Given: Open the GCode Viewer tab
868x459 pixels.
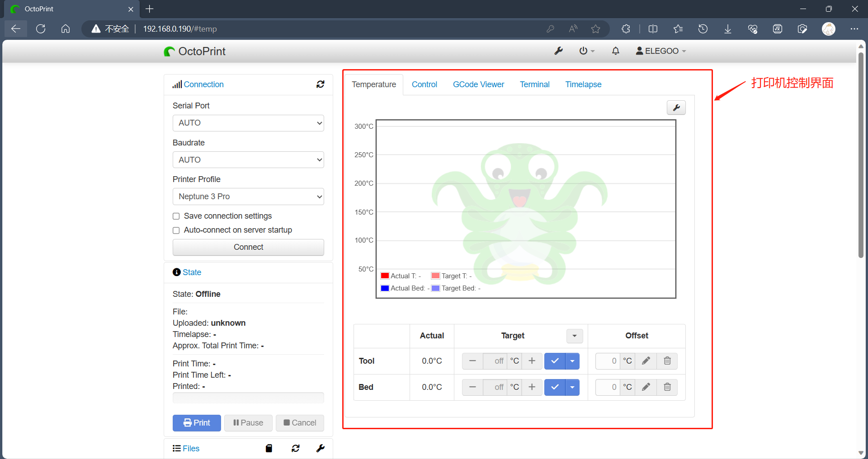Looking at the screenshot, I should coord(478,84).
